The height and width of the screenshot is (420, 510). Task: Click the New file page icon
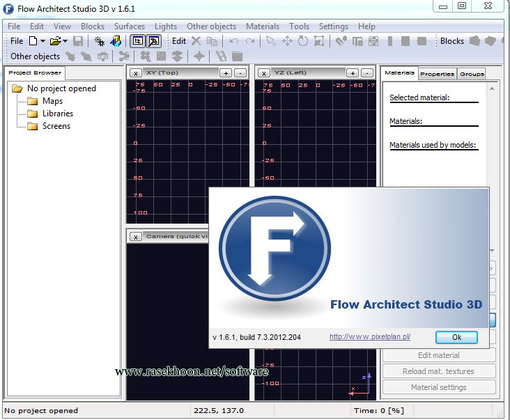(33, 41)
